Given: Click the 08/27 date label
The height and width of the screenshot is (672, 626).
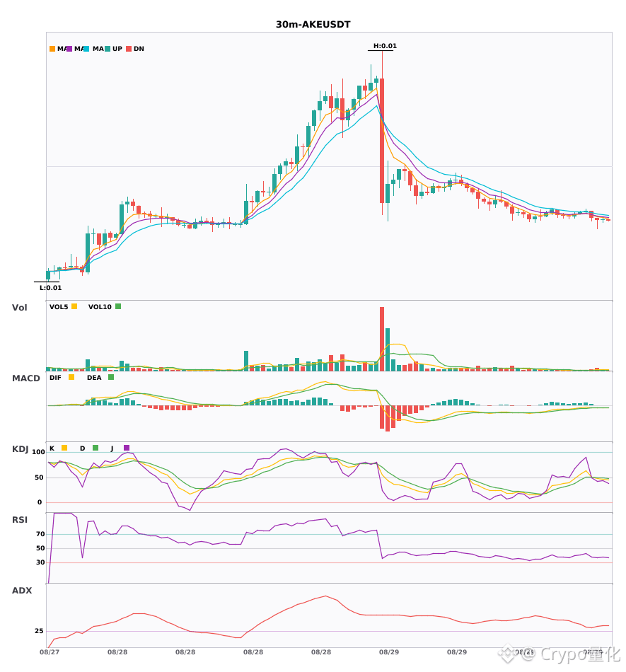Looking at the screenshot, I should (x=50, y=652).
